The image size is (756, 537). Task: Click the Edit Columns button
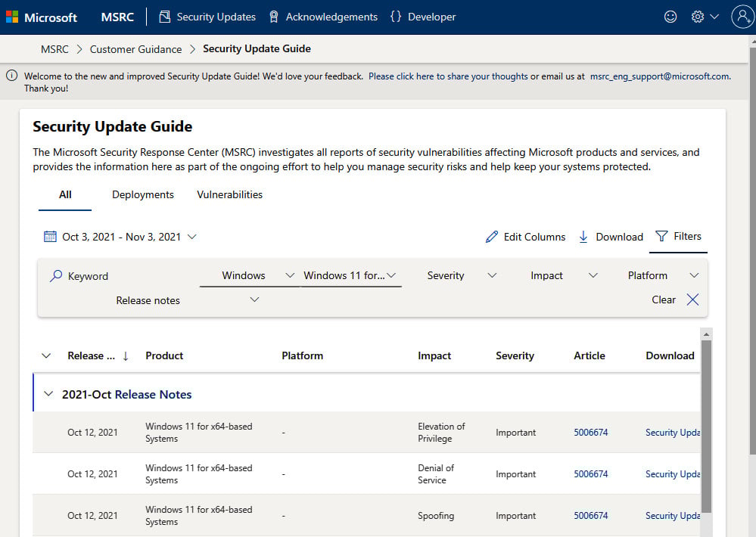point(525,237)
